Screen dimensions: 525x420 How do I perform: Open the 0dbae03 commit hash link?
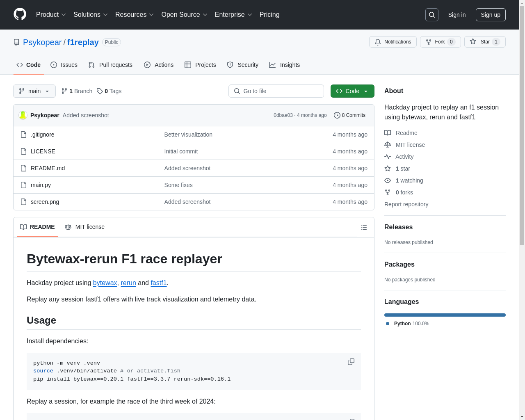283,115
